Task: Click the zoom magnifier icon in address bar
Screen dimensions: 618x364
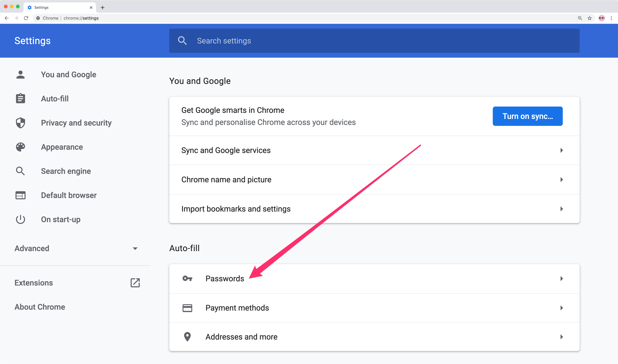Action: (580, 18)
